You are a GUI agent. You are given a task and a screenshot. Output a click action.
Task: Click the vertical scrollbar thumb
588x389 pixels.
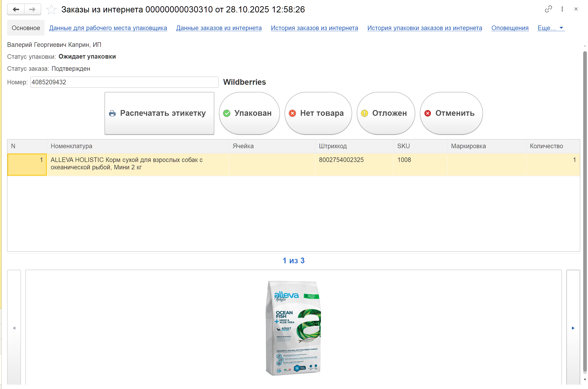pyautogui.click(x=585, y=211)
